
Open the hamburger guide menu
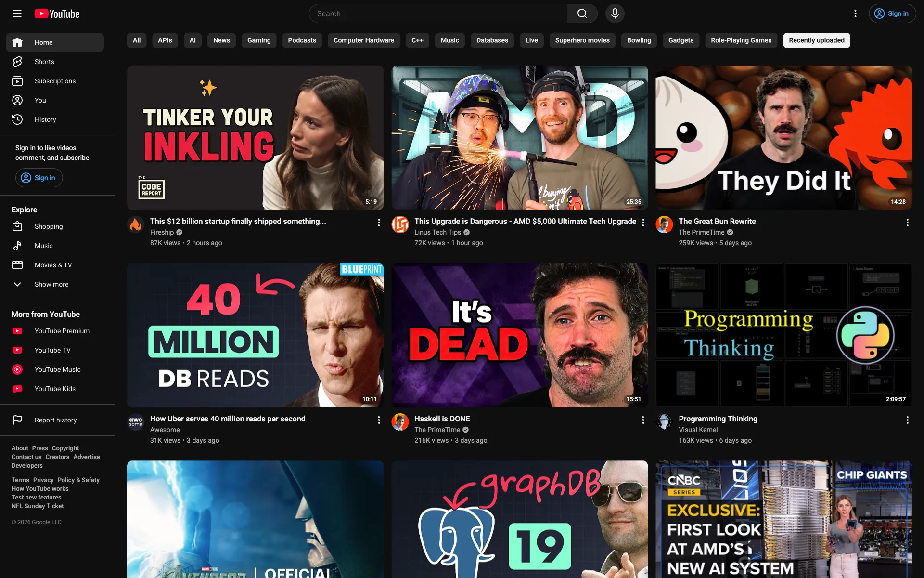click(17, 13)
